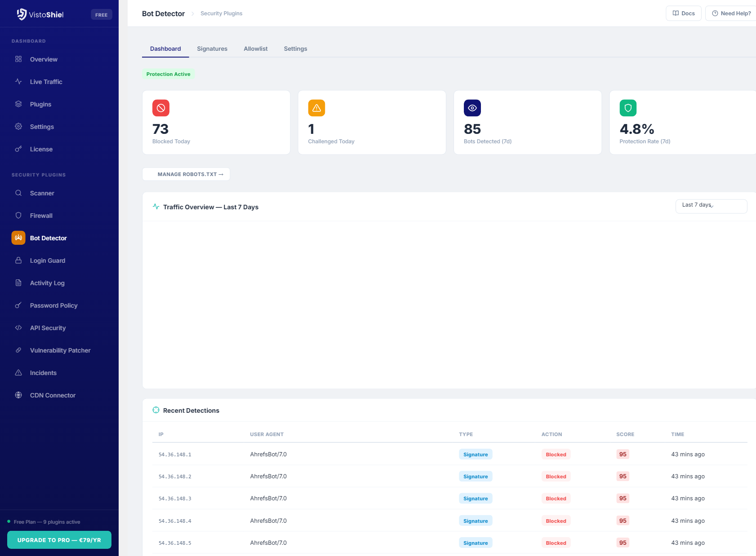Open the Docs link

click(x=683, y=13)
